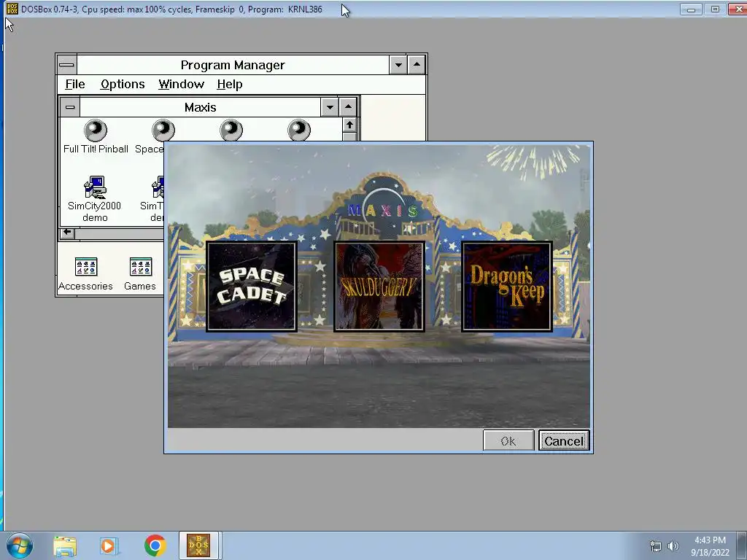Image resolution: width=747 pixels, height=560 pixels.
Task: Click the DOSBox title bar icon
Action: [x=12, y=9]
